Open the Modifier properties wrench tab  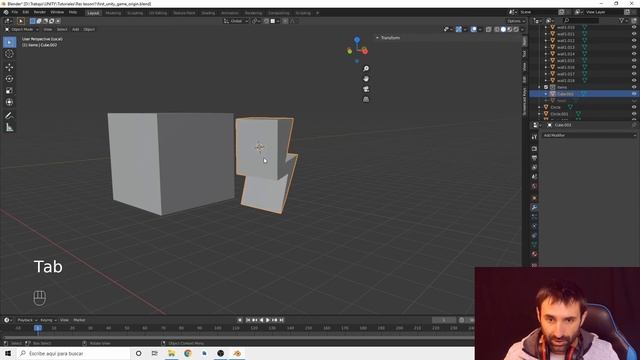pyautogui.click(x=534, y=207)
